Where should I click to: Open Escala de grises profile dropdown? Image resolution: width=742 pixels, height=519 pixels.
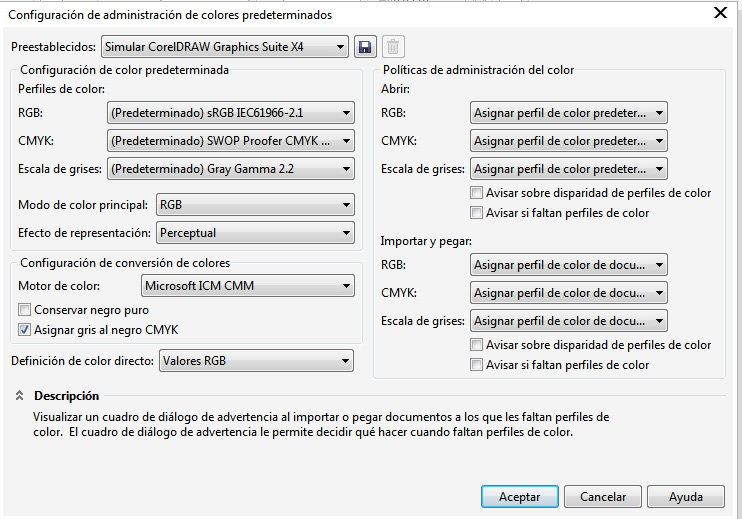[230, 169]
